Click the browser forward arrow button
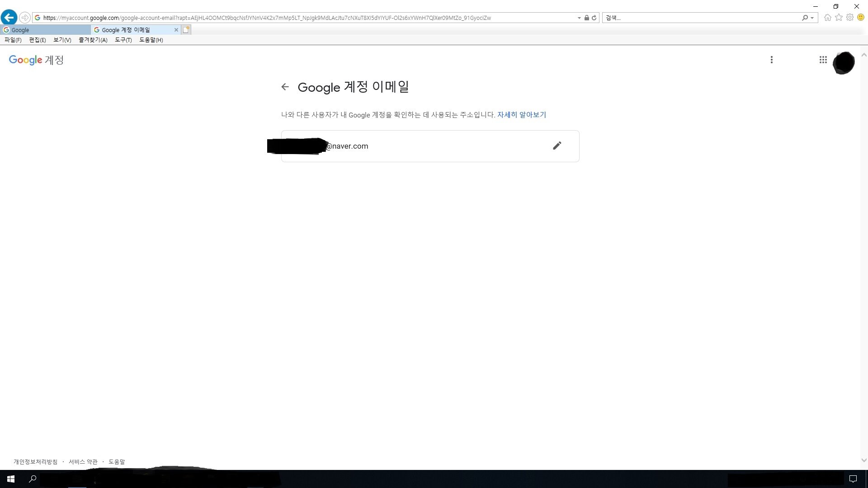 point(25,18)
